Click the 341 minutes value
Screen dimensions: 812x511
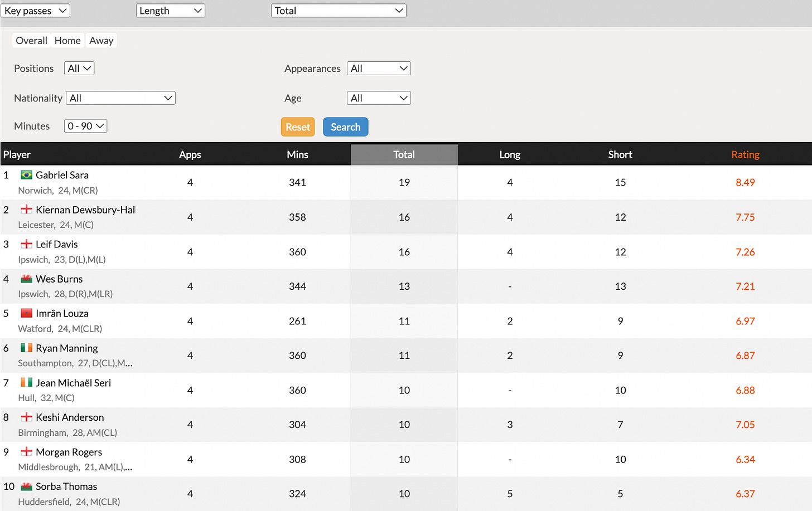tap(297, 182)
